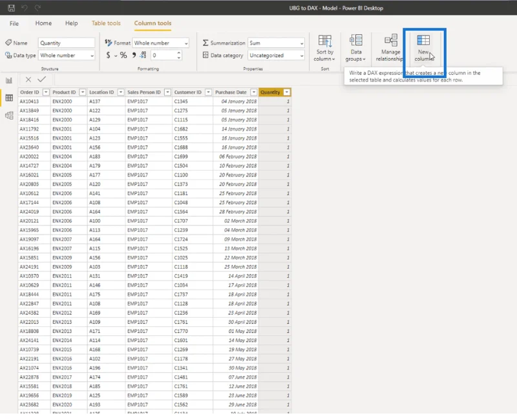Click cell C1562 in Customer ID column

click(181, 405)
